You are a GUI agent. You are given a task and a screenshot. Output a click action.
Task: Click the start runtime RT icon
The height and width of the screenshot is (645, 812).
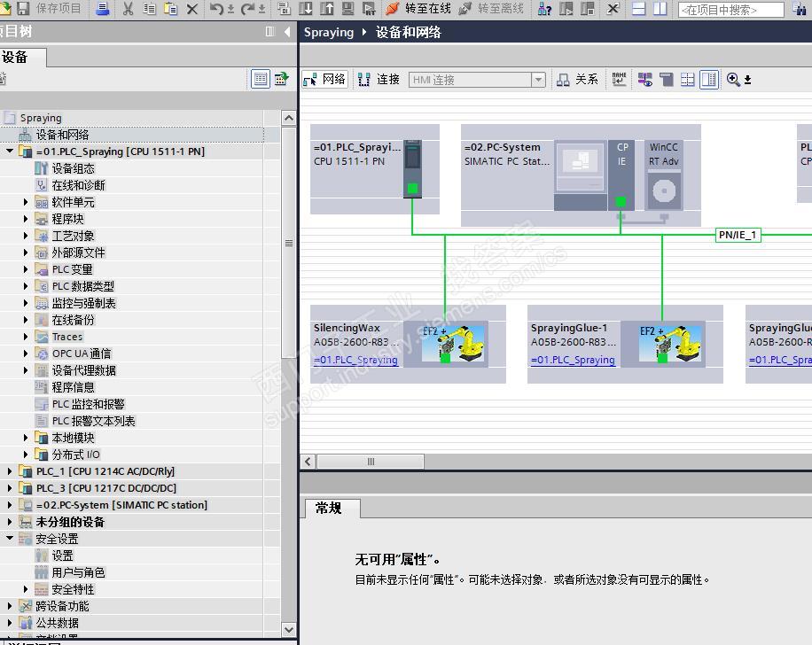point(369,9)
